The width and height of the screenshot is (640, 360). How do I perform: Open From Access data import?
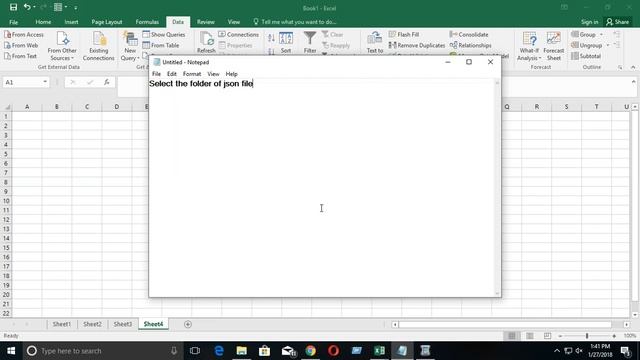point(24,35)
